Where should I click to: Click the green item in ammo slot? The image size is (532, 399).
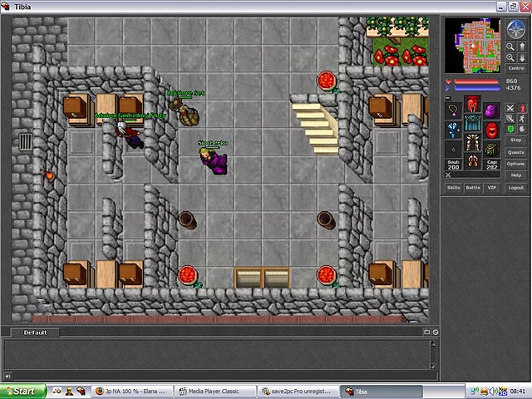pos(491,149)
